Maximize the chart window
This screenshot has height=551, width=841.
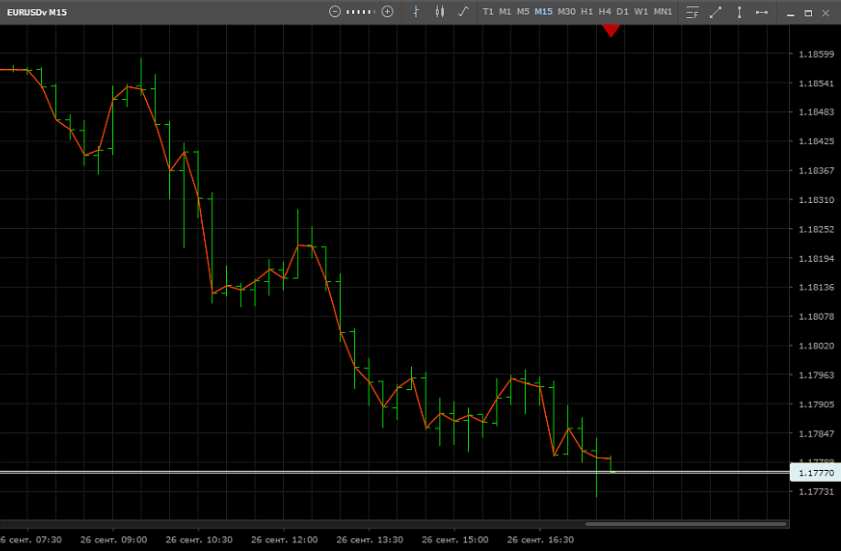(808, 13)
